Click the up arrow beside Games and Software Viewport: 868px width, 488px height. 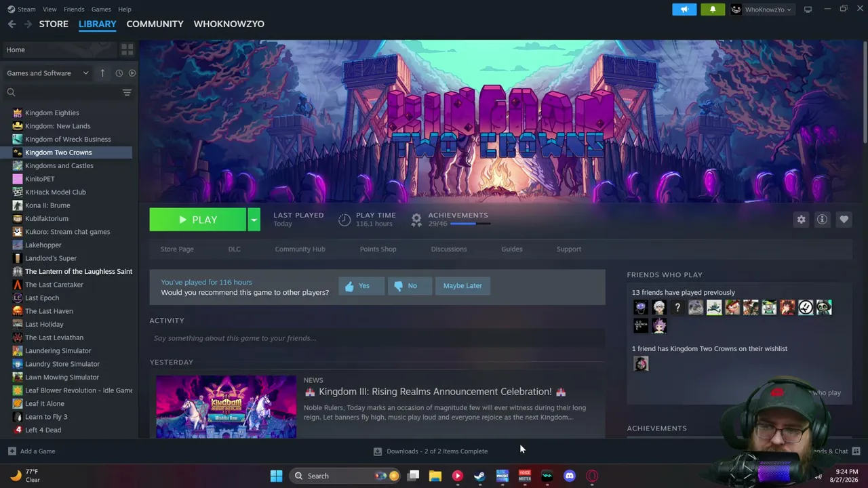102,73
